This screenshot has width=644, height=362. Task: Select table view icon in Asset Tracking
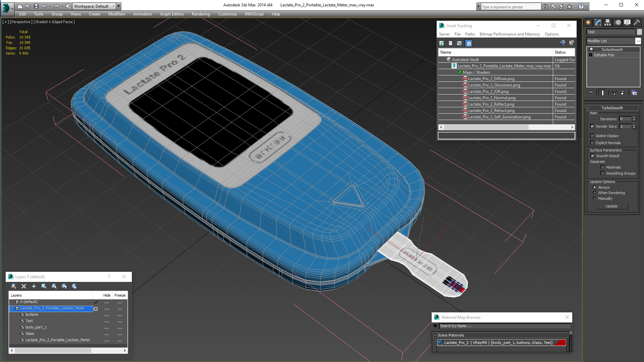coord(469,43)
